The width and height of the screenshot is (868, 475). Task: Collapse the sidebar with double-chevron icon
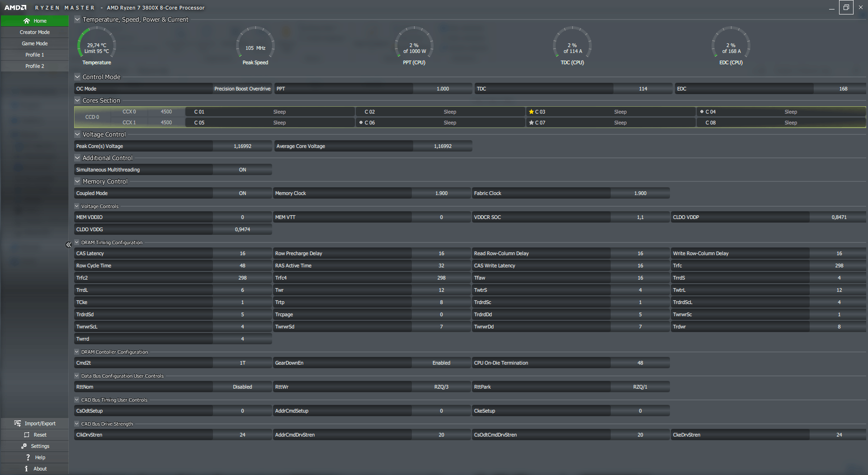tap(69, 245)
